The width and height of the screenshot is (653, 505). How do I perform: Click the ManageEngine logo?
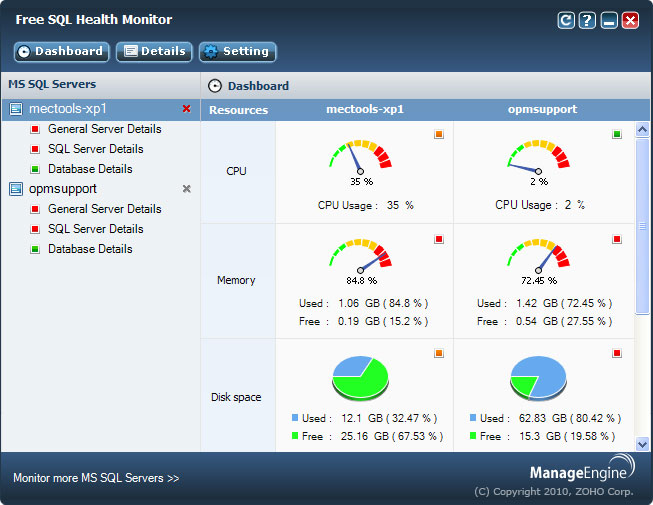pyautogui.click(x=582, y=468)
